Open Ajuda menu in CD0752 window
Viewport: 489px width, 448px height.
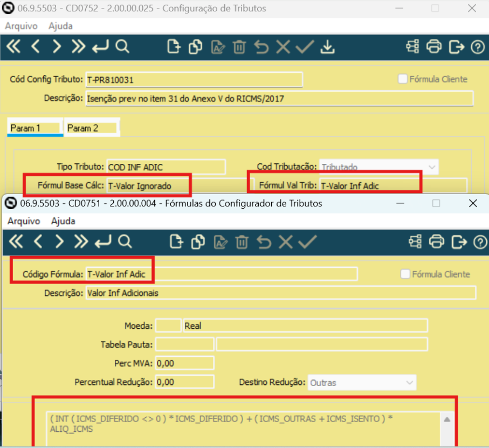[60, 26]
